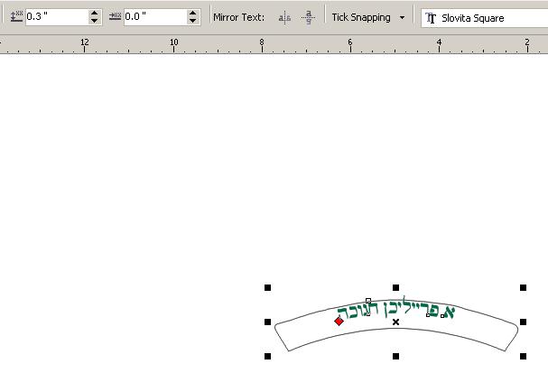This screenshot has width=548, height=392.
Task: Click the distance from path field showing 0.3"
Action: (57, 16)
